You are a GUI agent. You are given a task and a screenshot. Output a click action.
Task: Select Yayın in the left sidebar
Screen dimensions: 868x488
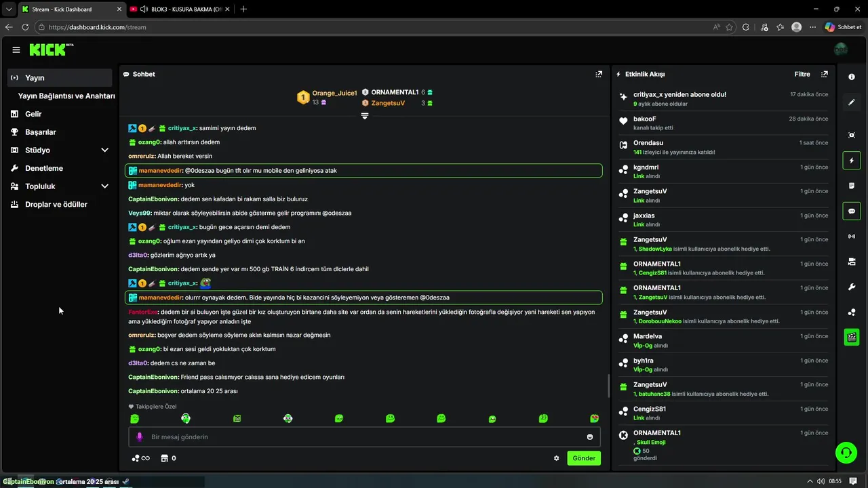point(60,78)
